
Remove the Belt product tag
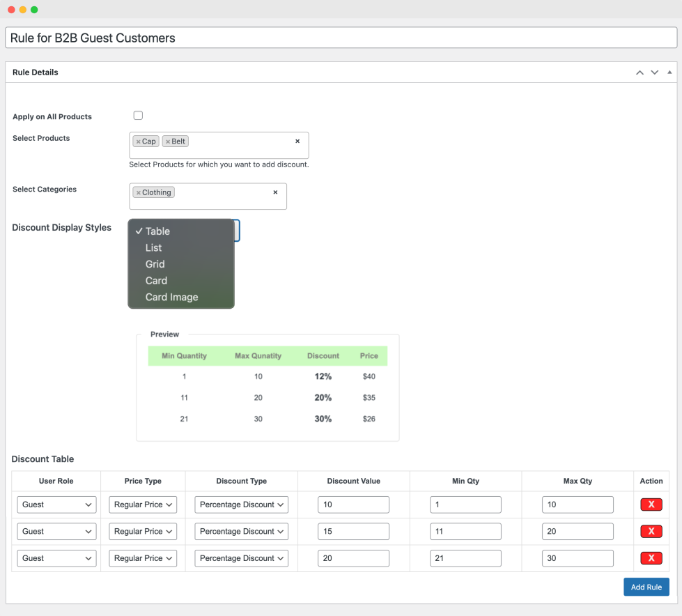tap(168, 141)
